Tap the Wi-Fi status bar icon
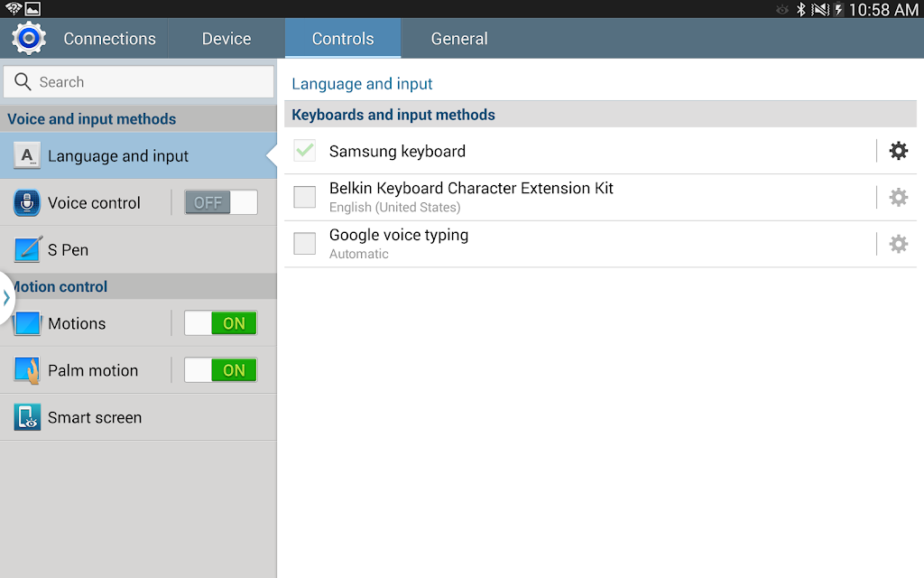The width and height of the screenshot is (924, 578). click(13, 8)
